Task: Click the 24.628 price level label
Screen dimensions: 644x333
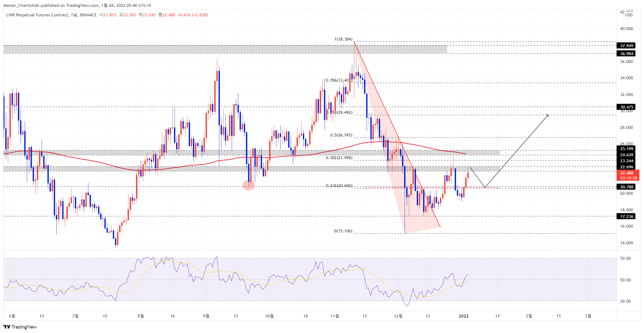Action: pos(626,155)
